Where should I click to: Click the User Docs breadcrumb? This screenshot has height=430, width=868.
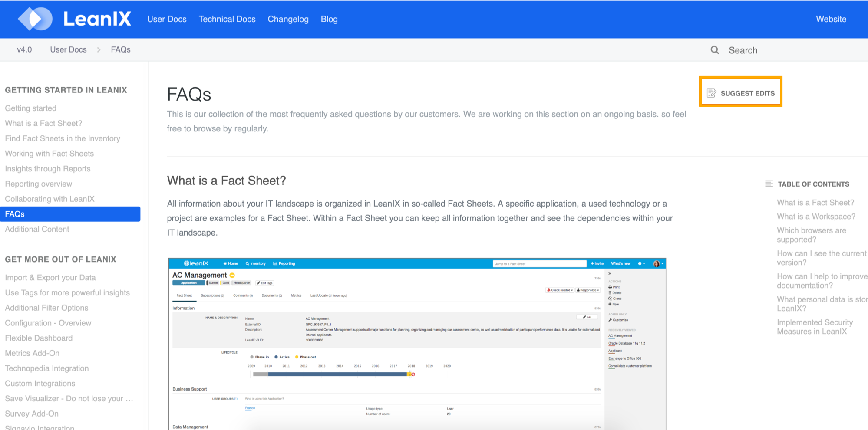[x=68, y=49]
